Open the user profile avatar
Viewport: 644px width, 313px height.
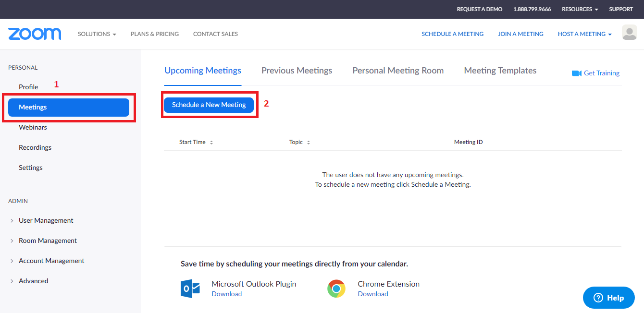[x=630, y=33]
